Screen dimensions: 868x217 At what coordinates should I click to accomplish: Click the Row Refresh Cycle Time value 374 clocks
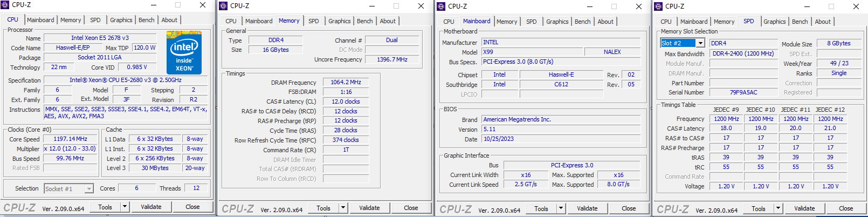coord(346,140)
